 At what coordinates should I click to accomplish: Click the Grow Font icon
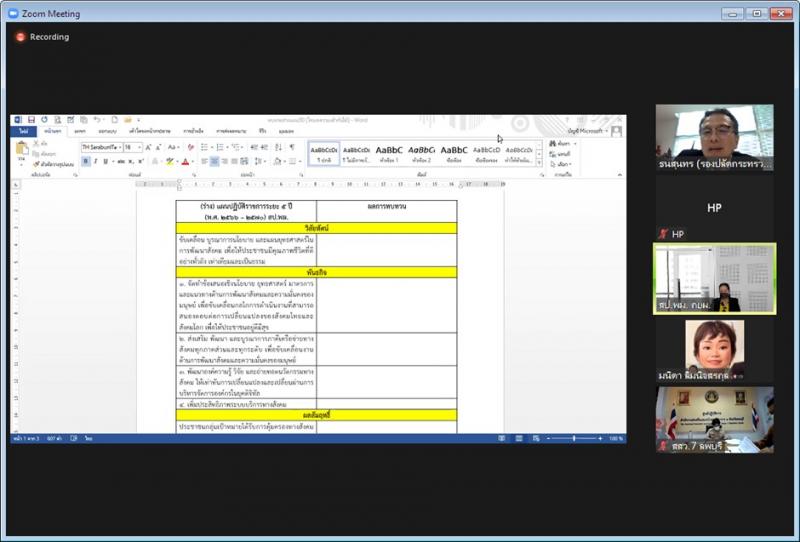click(148, 147)
